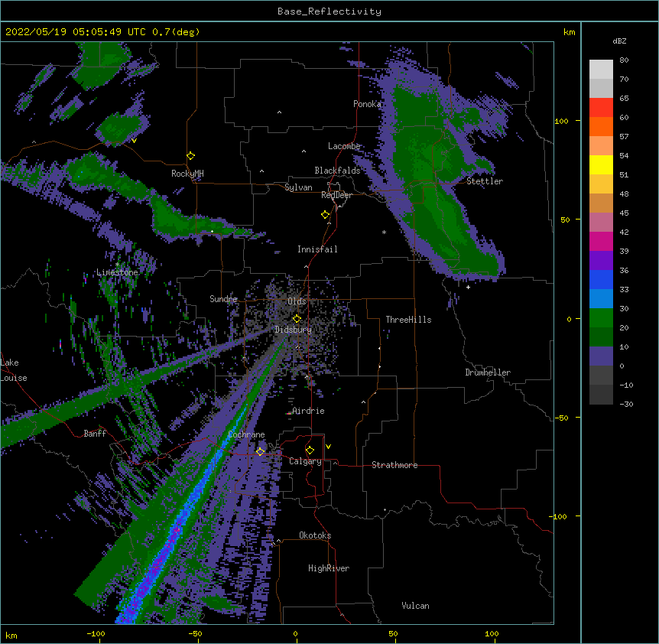Screen dimensions: 659x644
Task: Select the RedDeer city label
Action: tap(336, 196)
